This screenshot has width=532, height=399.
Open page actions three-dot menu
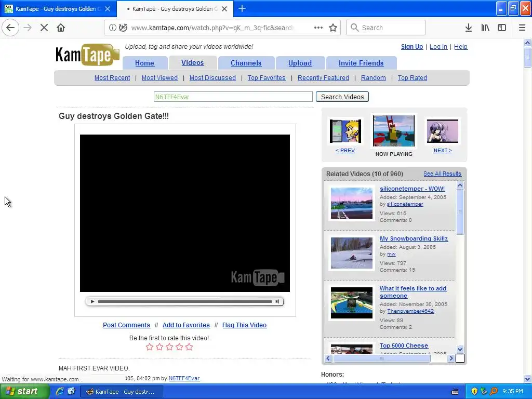coord(318,28)
